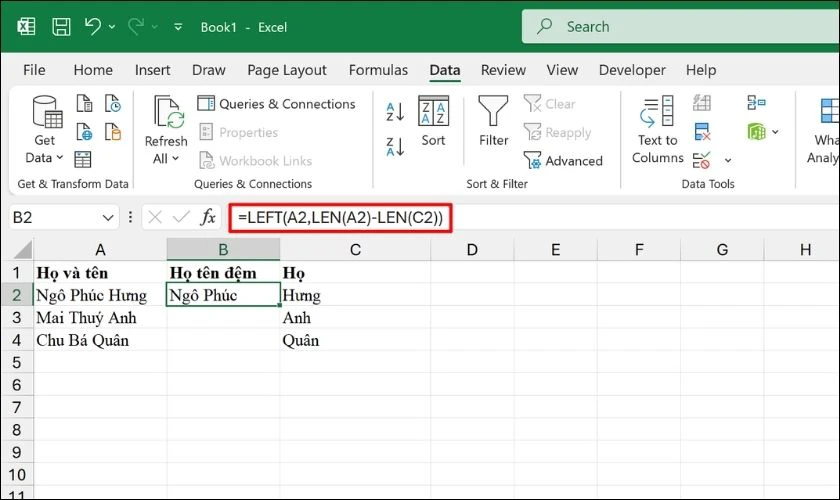840x500 pixels.
Task: Switch to the Formulas ribbon tab
Action: click(x=378, y=70)
